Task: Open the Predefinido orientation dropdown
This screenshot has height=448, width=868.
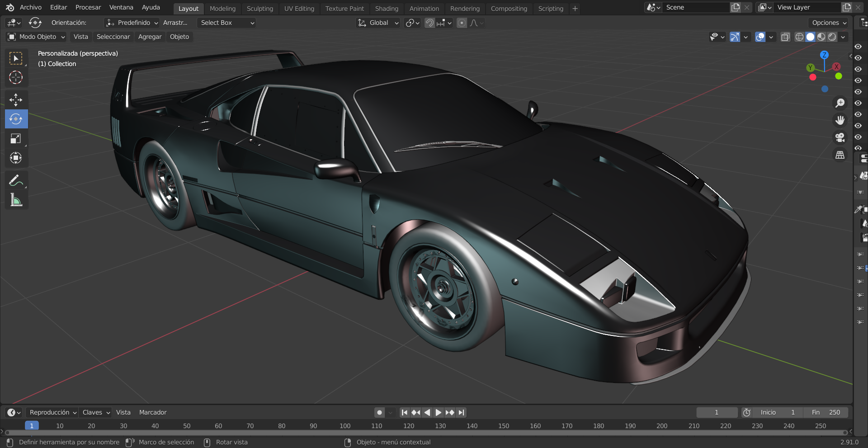Action: (132, 23)
